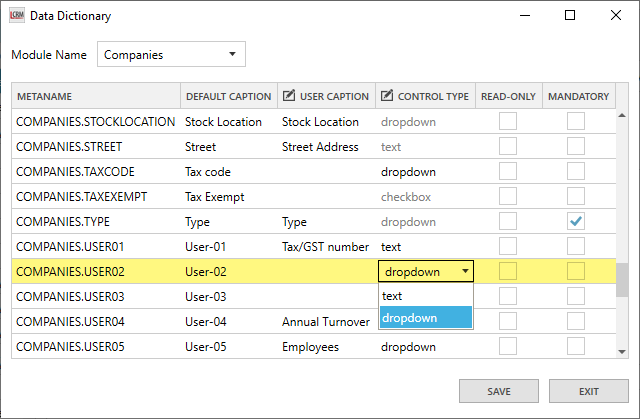Expand the dropdown arrow in the USER02 row

pyautogui.click(x=465, y=271)
